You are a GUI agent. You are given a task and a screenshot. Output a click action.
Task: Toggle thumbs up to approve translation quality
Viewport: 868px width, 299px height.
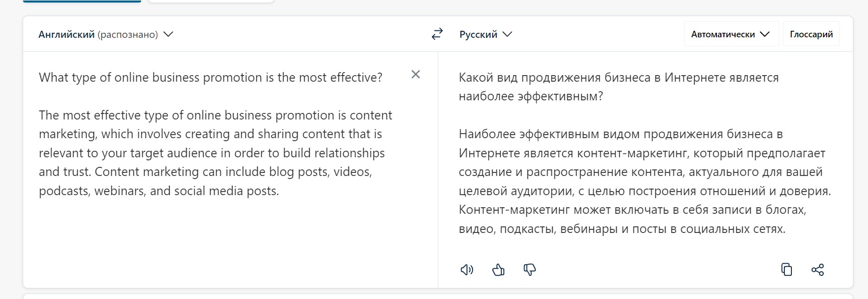click(498, 270)
